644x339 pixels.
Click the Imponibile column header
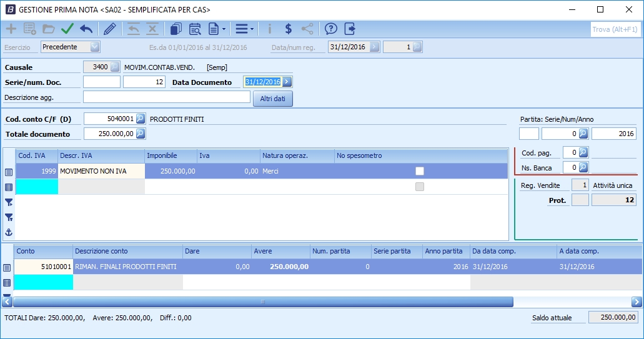tap(171, 155)
